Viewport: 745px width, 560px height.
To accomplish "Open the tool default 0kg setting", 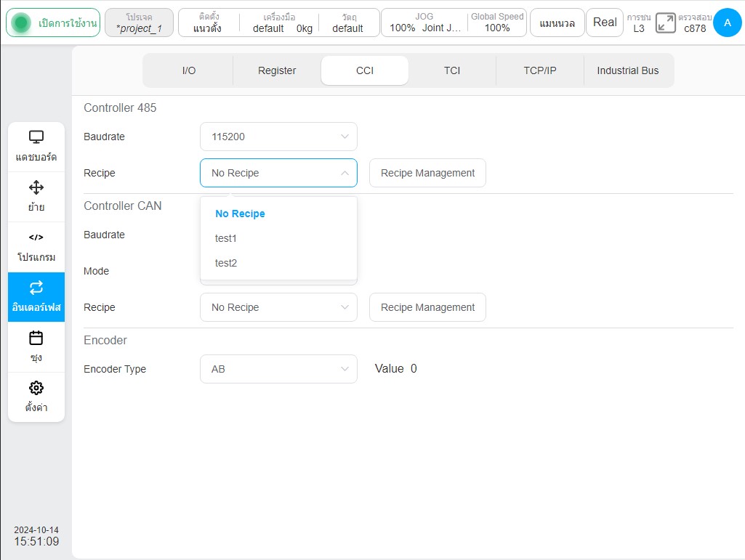I will coord(280,23).
